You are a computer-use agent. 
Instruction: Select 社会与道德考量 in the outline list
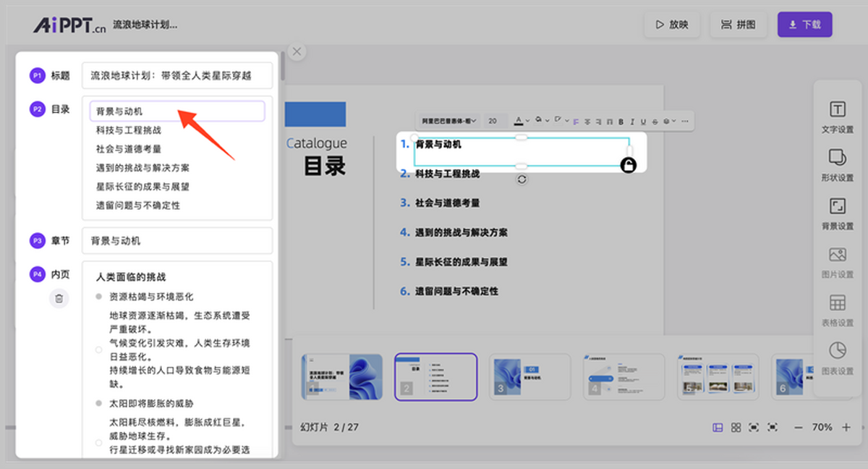[129, 149]
